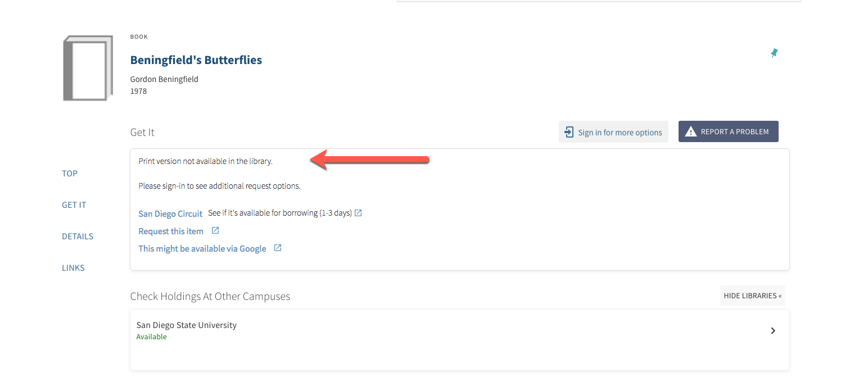Expand San Diego State University holdings chevron
Viewport: 868px width, 387px height.
pos(773,331)
